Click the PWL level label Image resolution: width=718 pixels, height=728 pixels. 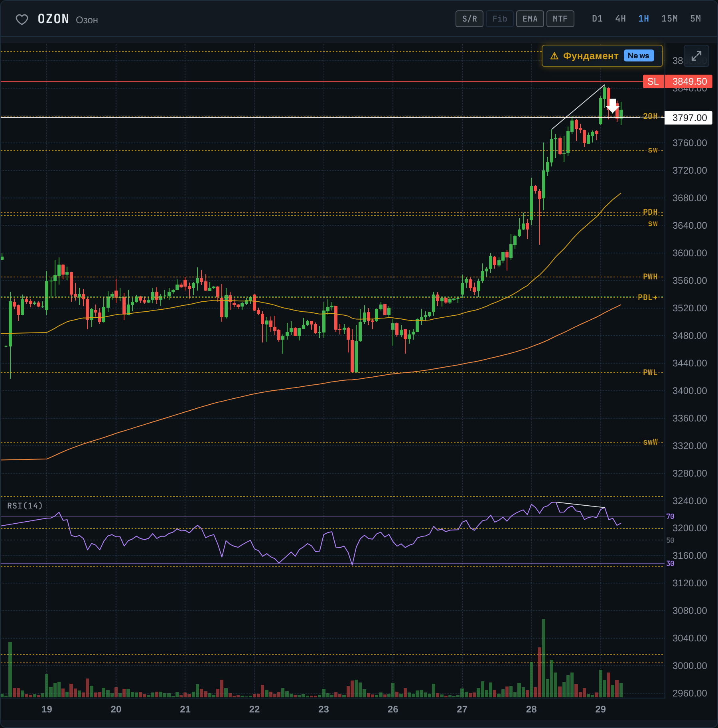click(x=650, y=372)
